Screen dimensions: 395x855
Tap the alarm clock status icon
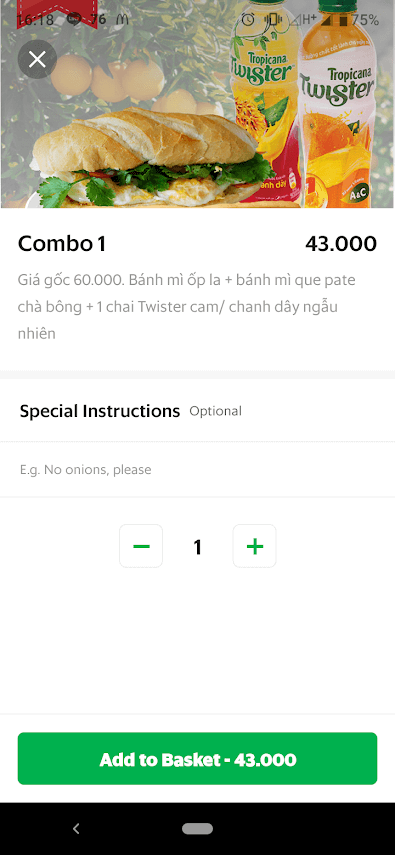(248, 20)
